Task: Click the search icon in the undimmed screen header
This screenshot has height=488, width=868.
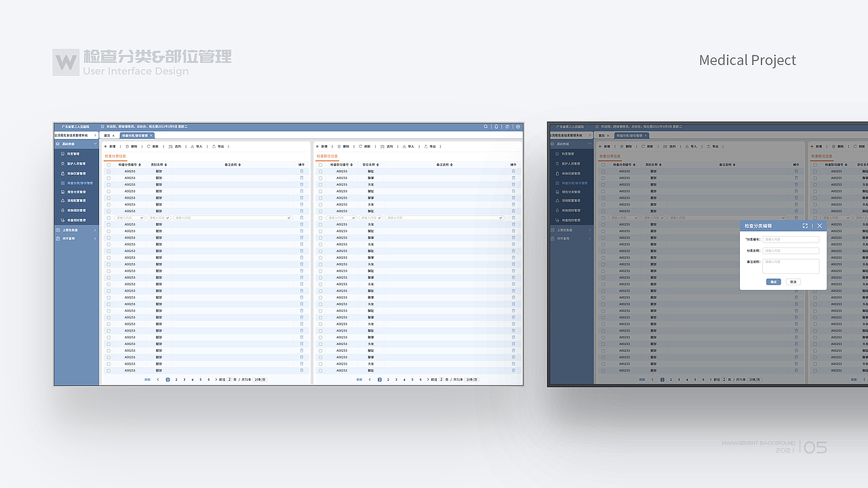Action: point(486,127)
